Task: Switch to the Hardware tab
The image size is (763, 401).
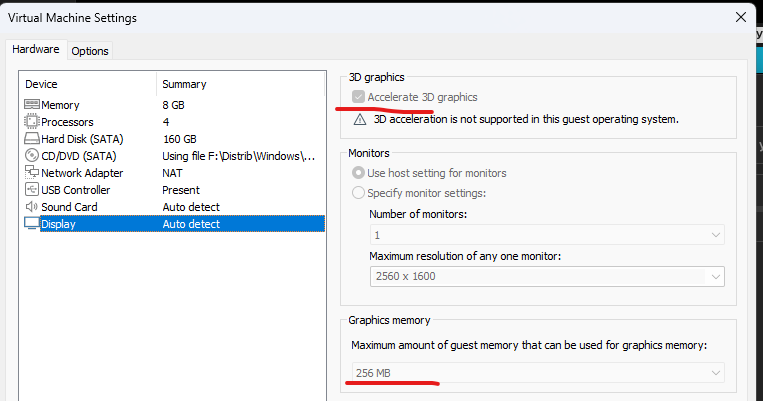Action: tap(35, 49)
